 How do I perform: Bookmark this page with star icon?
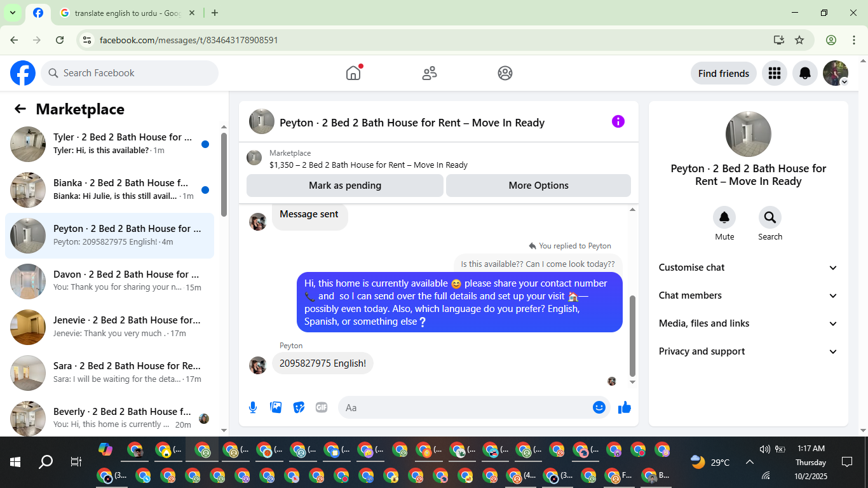[x=799, y=40]
